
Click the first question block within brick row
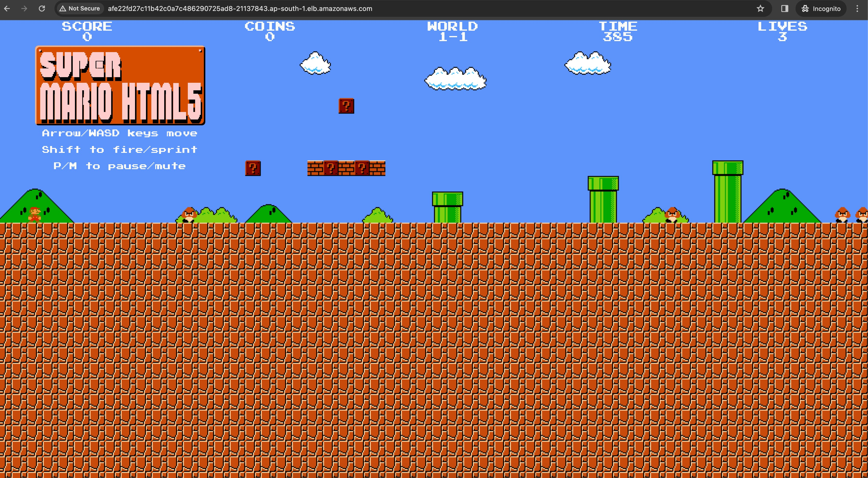pos(331,168)
